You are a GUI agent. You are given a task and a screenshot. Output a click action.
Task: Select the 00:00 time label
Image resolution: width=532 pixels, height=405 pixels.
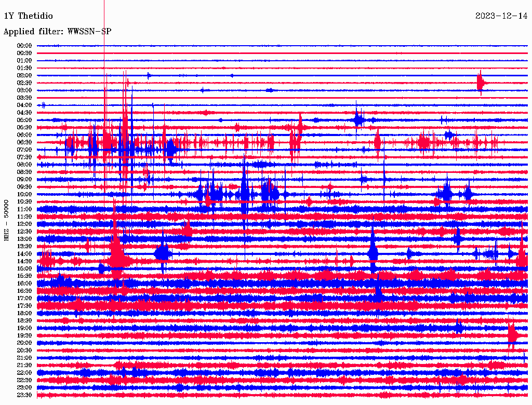[24, 46]
